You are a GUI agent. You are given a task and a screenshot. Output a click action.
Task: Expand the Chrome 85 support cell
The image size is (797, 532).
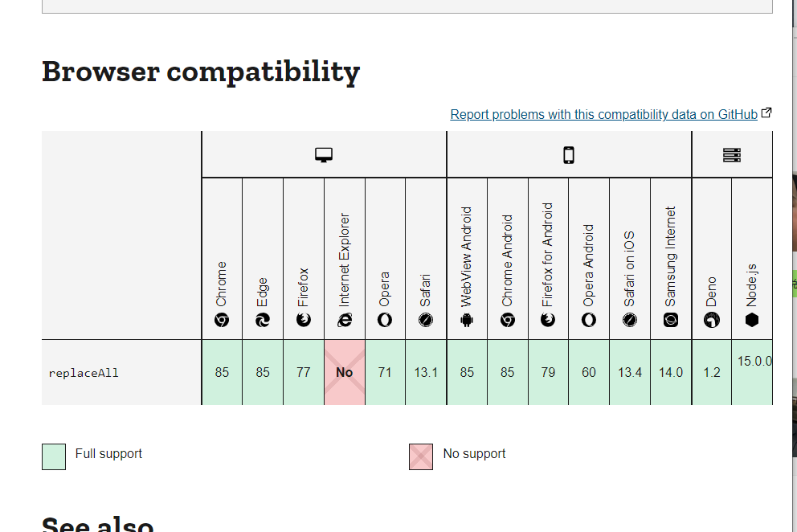pos(222,372)
